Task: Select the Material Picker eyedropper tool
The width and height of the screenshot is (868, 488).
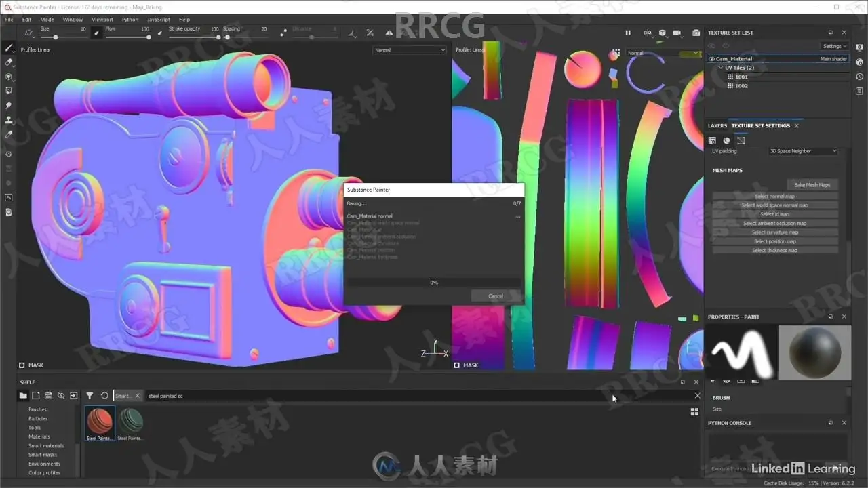Action: tap(9, 134)
